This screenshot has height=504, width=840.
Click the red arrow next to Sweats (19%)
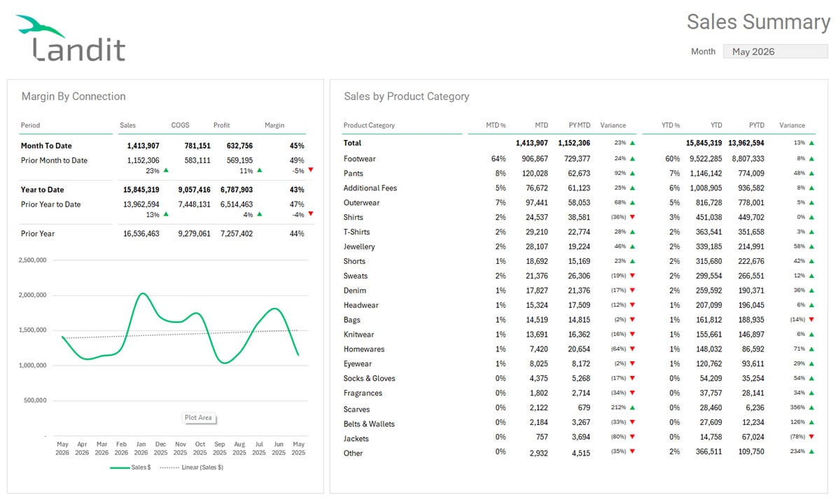pyautogui.click(x=632, y=276)
